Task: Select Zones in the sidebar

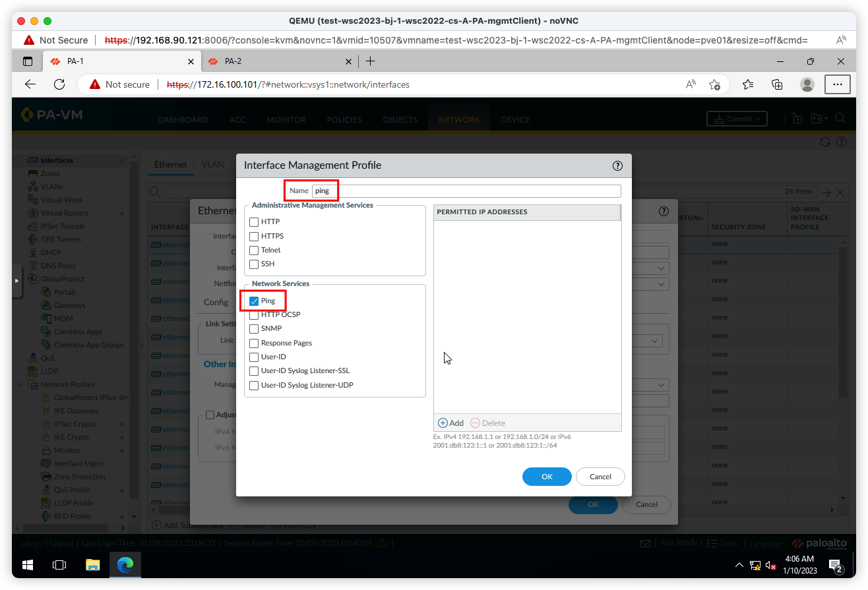Action: [50, 173]
